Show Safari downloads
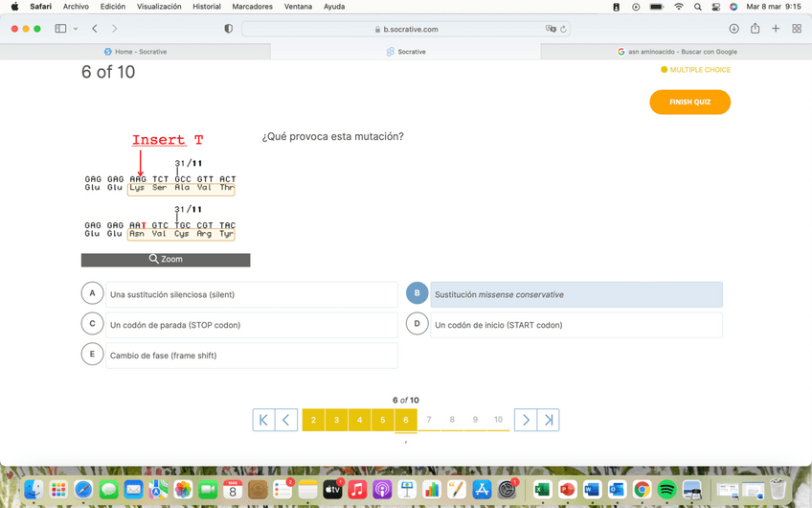The height and width of the screenshot is (508, 812). (733, 29)
